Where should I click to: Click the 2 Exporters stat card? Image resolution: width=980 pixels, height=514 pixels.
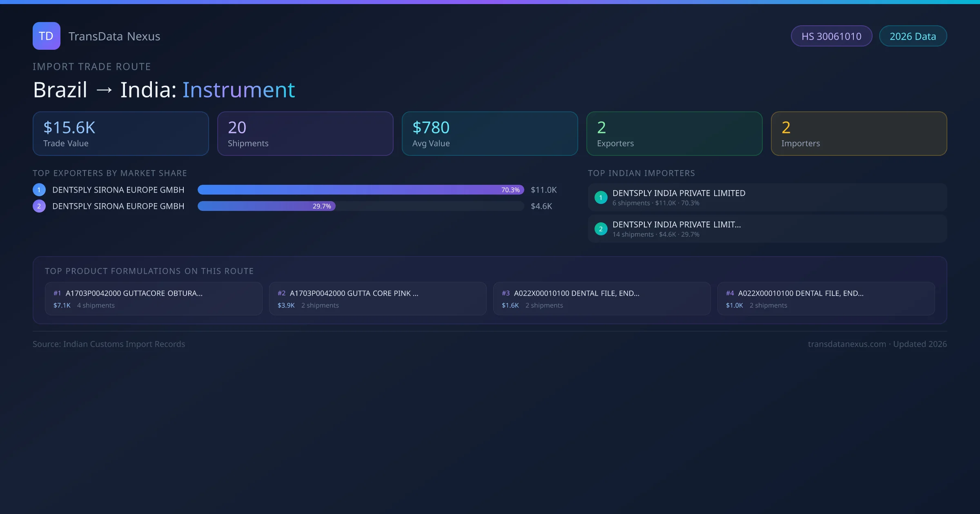coord(674,134)
